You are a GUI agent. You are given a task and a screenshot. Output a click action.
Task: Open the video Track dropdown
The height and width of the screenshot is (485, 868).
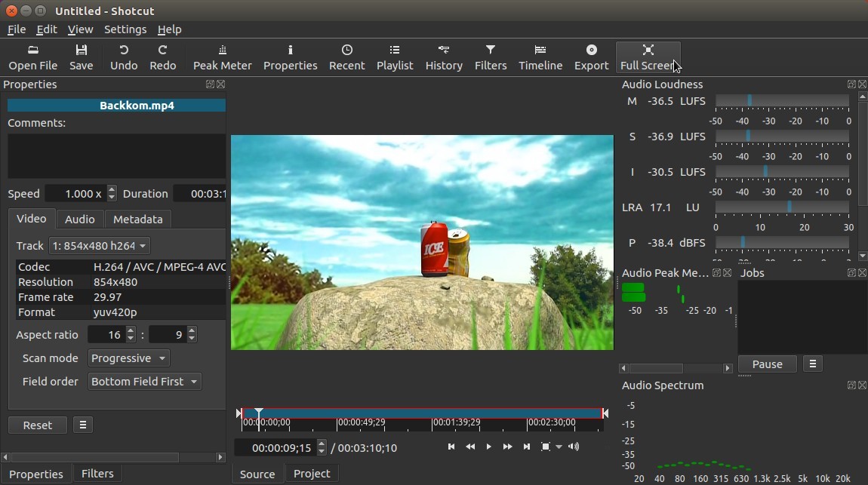(100, 246)
